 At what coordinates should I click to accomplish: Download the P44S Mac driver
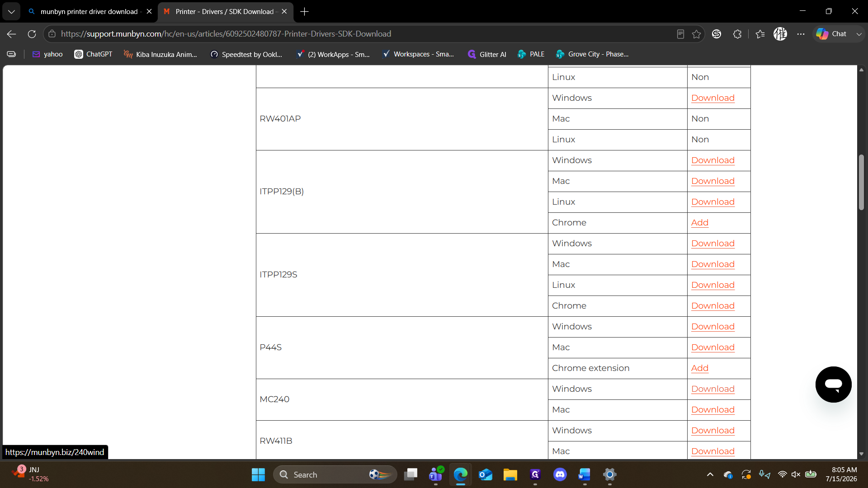(x=713, y=347)
